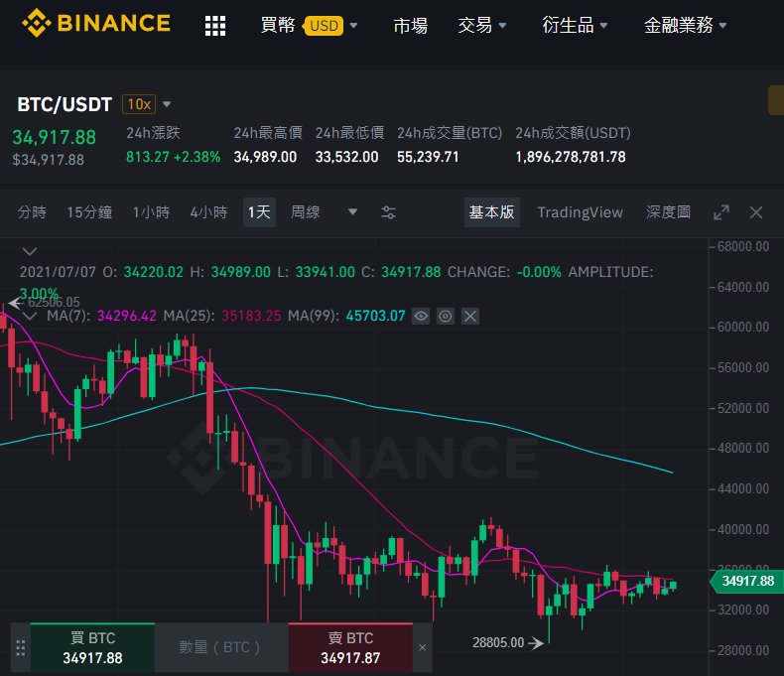This screenshot has width=784, height=676.
Task: Click the MA(7) value 34296.42
Action: coord(126,316)
